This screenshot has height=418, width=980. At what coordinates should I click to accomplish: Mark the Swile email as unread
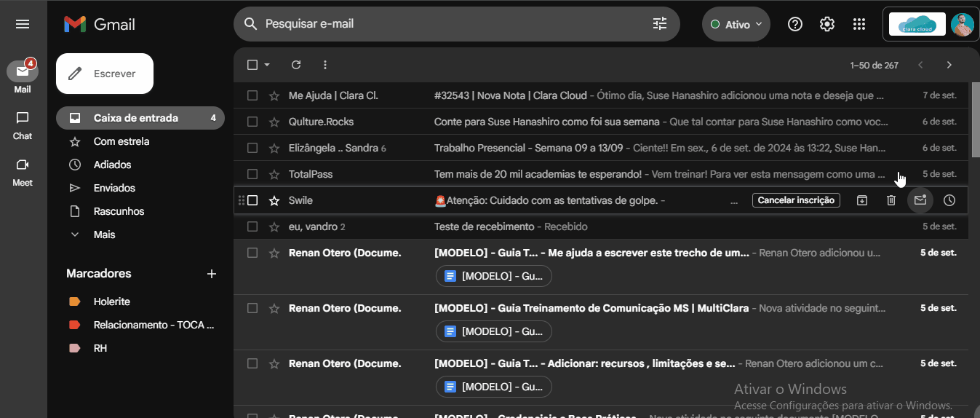pyautogui.click(x=920, y=200)
